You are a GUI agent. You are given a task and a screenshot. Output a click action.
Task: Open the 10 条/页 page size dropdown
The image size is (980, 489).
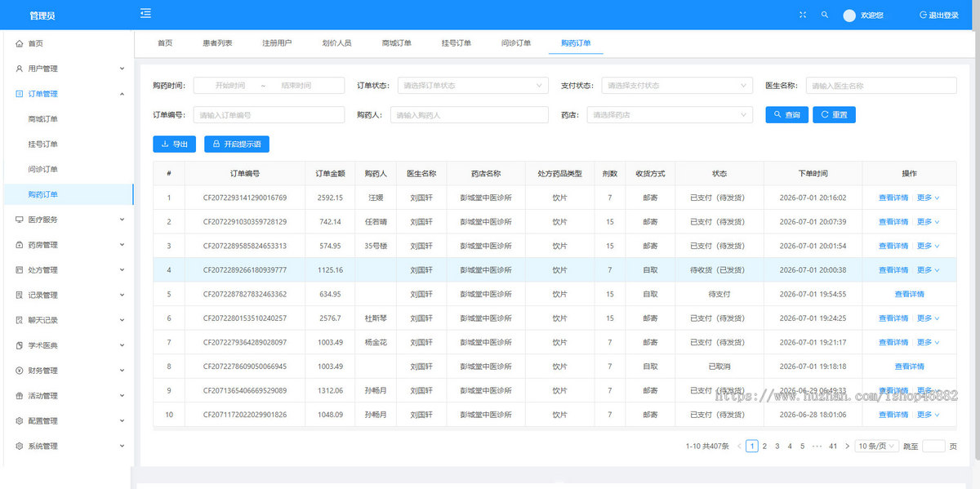pyautogui.click(x=877, y=447)
